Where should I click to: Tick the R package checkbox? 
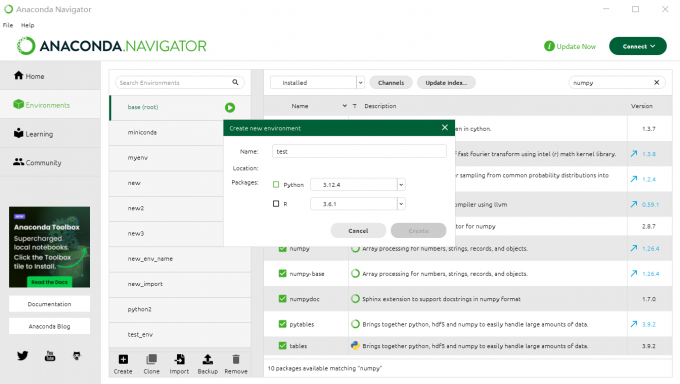(x=276, y=203)
